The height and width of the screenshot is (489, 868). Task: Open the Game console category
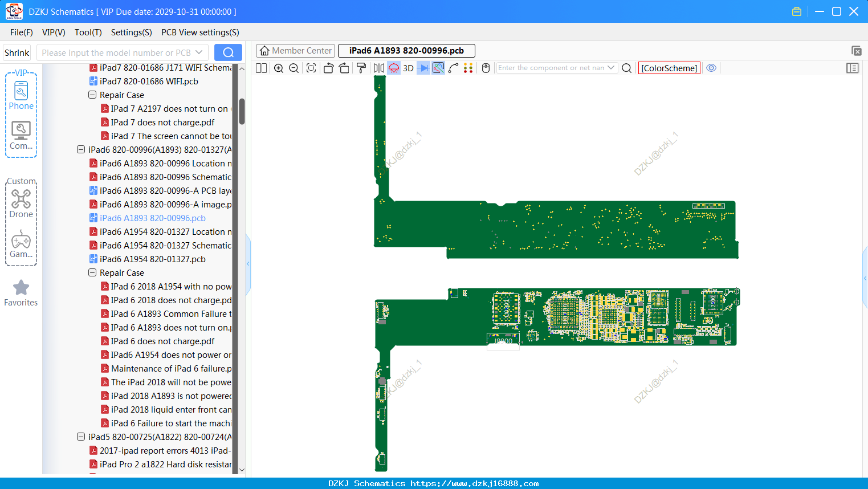21,244
